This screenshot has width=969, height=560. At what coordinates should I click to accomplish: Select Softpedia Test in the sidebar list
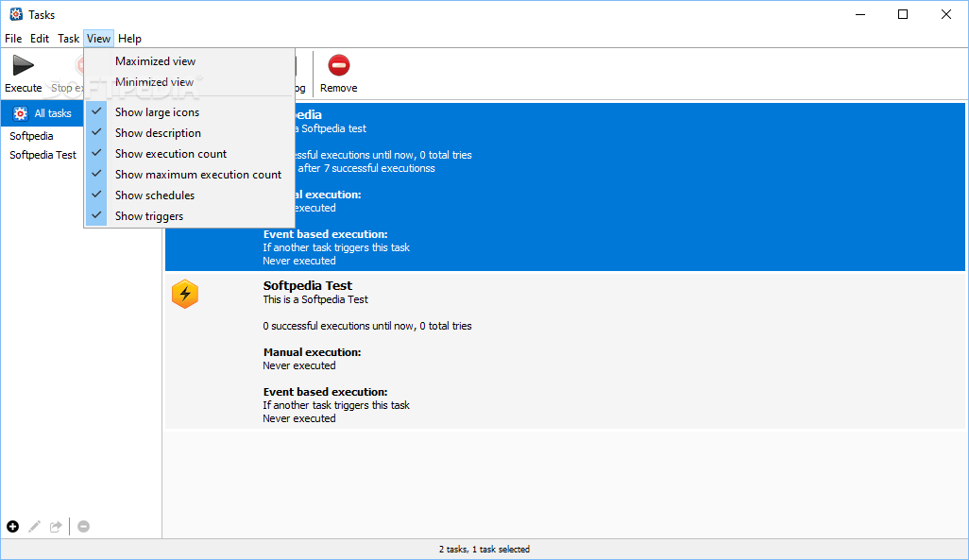point(43,155)
